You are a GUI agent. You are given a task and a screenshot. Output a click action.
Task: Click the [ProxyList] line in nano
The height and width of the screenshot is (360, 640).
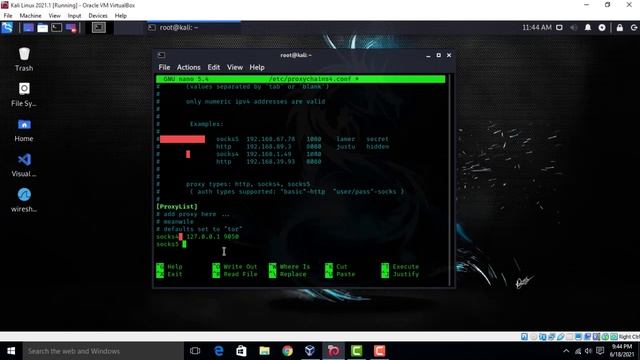click(x=177, y=207)
